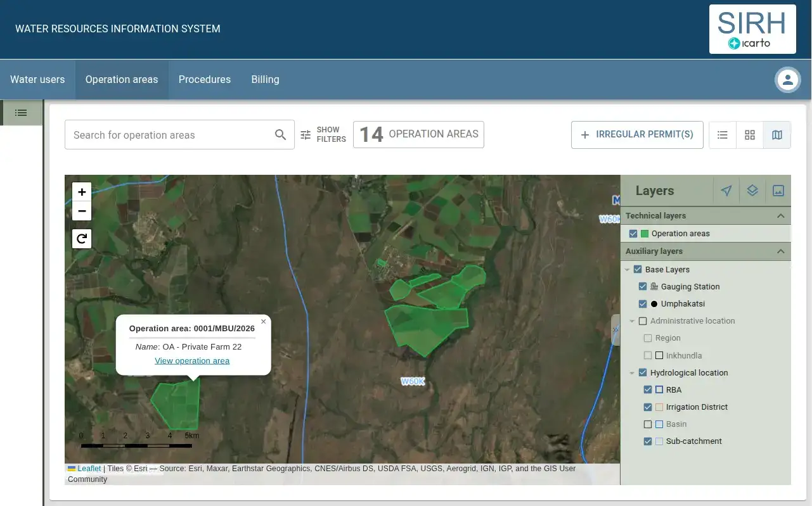The width and height of the screenshot is (812, 506).
Task: Click the Basin layer swatch
Action: (x=659, y=424)
